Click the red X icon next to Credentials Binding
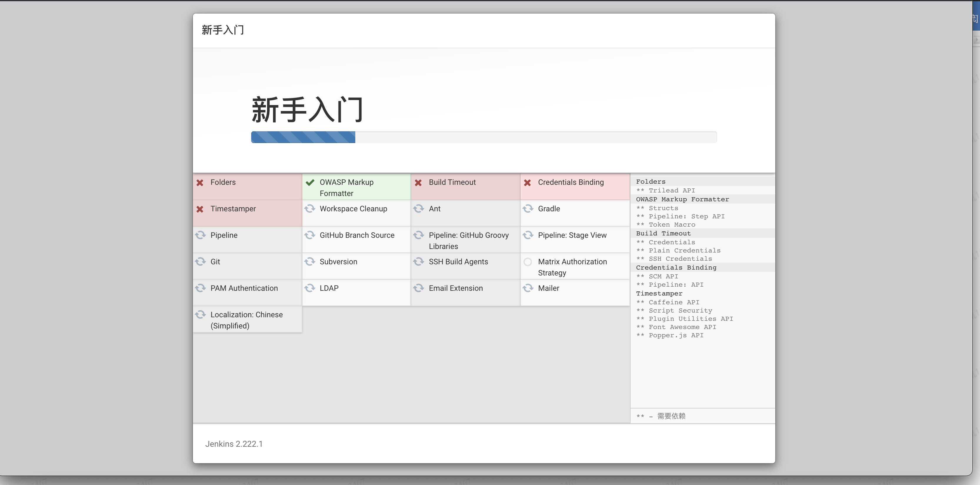 (x=528, y=182)
